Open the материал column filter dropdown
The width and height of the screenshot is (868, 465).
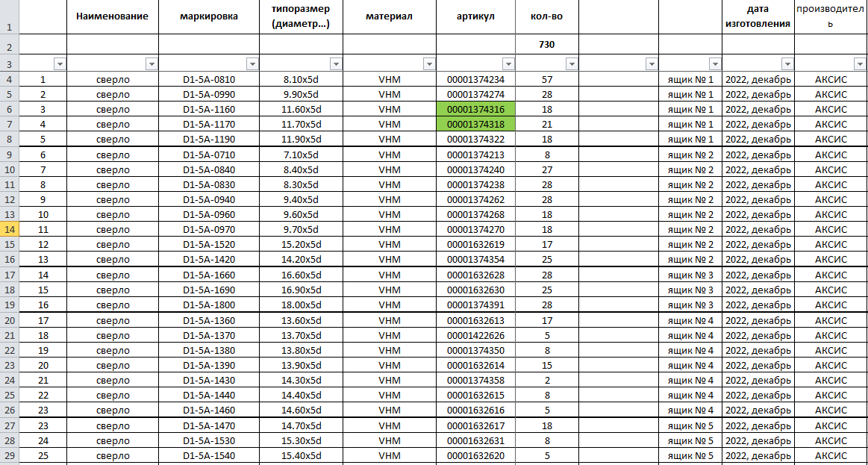[x=429, y=64]
